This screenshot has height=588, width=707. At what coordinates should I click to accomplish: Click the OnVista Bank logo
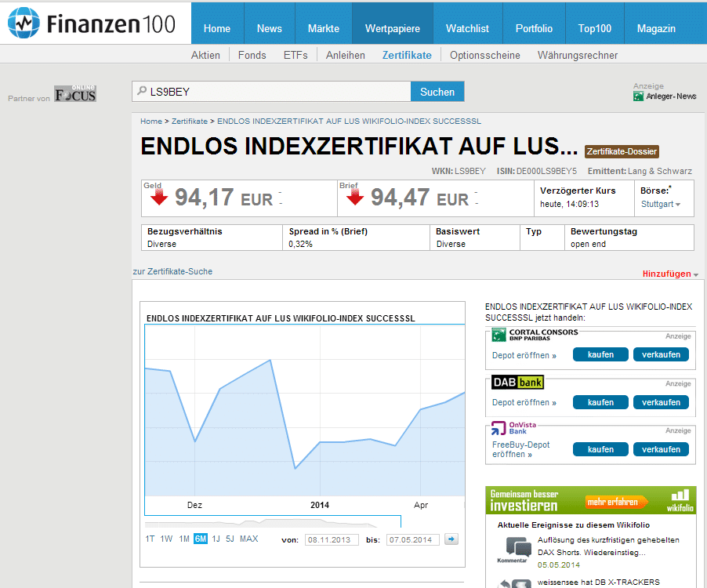point(508,427)
